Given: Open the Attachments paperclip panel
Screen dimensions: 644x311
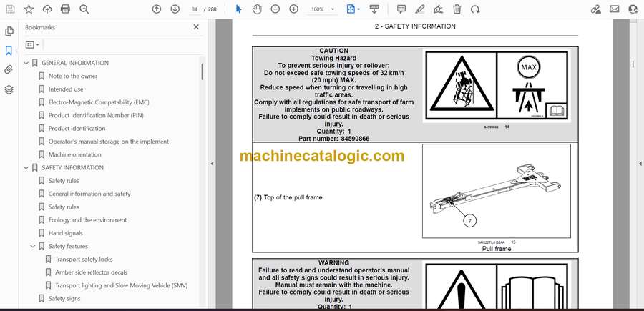Looking at the screenshot, I should [x=9, y=70].
